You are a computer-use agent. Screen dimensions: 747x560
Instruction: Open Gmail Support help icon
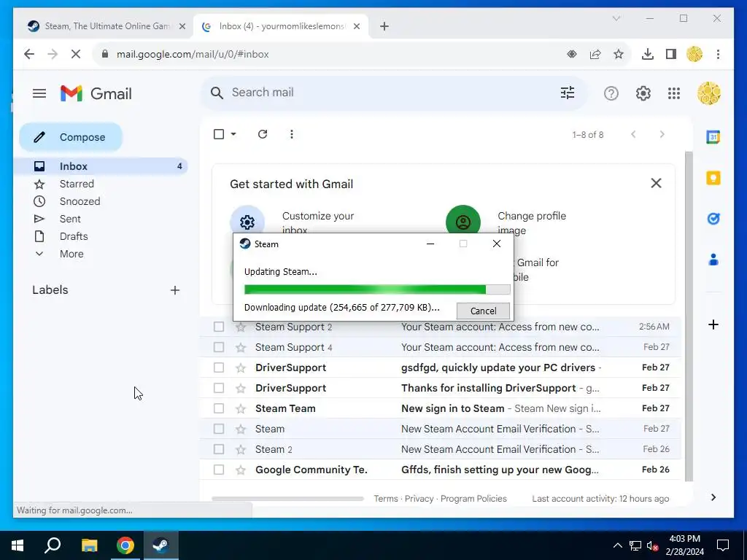click(x=611, y=93)
